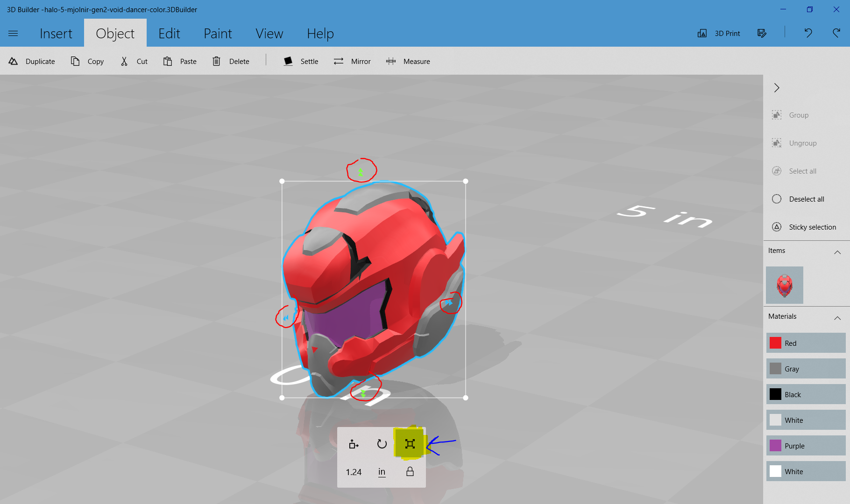The image size is (850, 504).
Task: Click the bottom-left bounding box corner handle
Action: (282, 398)
